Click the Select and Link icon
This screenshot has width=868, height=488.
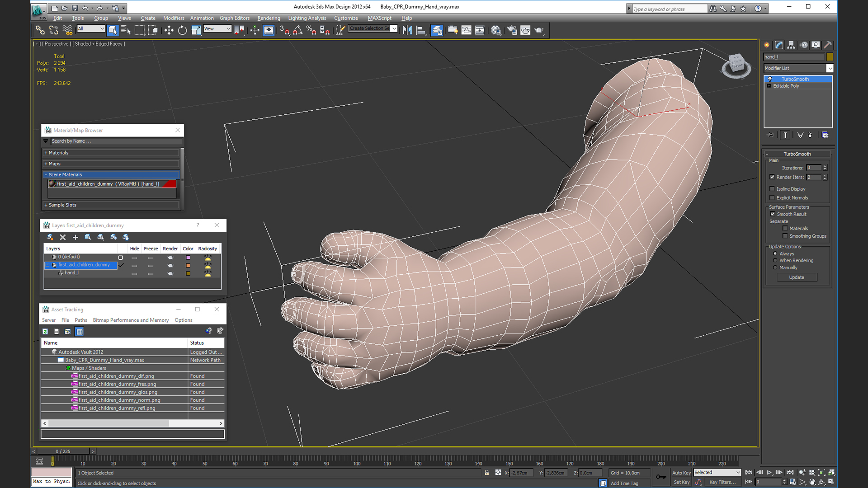click(40, 30)
